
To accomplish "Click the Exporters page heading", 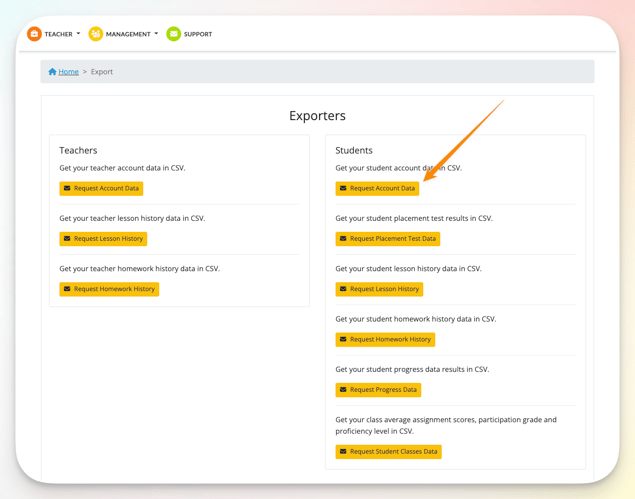I will pyautogui.click(x=318, y=116).
